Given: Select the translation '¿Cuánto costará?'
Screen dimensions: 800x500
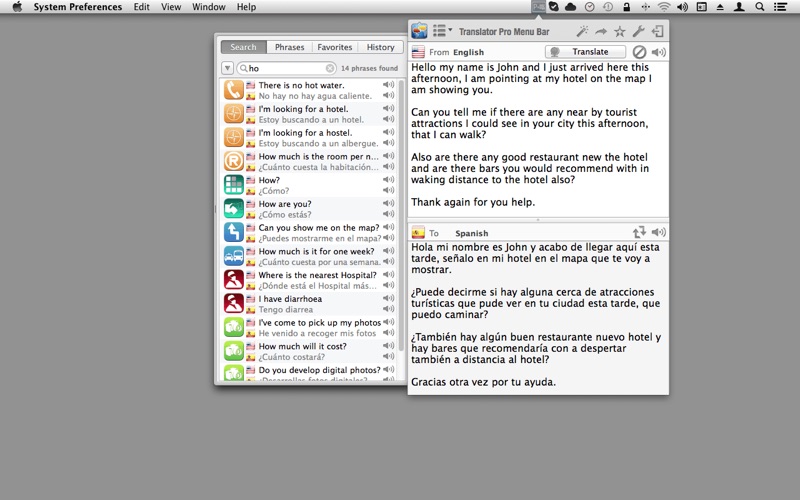Looking at the screenshot, I should (291, 357).
